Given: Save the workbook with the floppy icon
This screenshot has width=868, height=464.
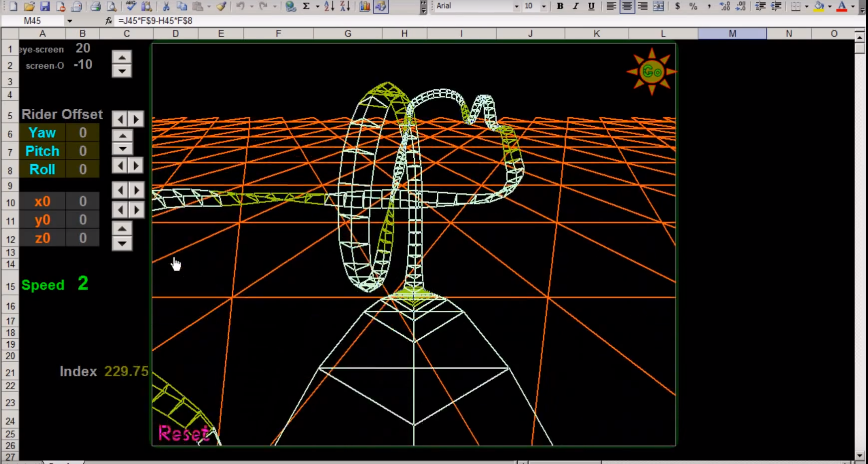Looking at the screenshot, I should [45, 6].
